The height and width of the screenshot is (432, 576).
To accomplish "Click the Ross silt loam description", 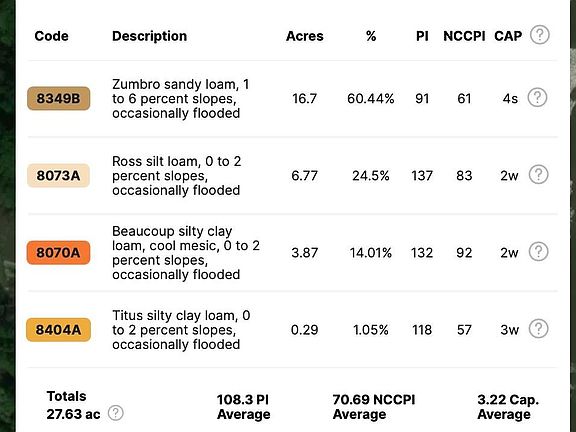I will click(x=177, y=176).
